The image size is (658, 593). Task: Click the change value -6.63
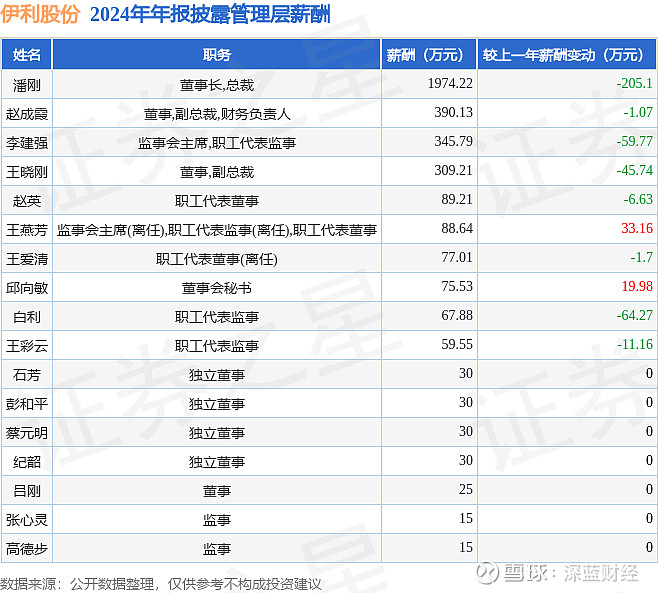tap(638, 199)
